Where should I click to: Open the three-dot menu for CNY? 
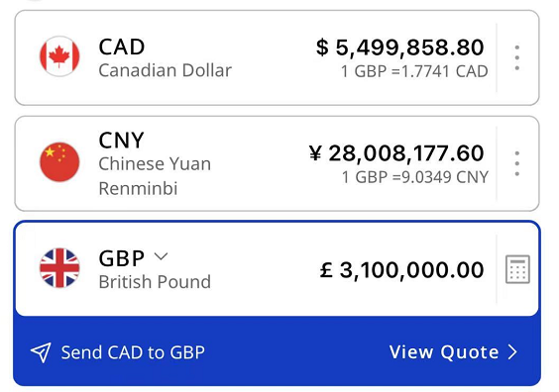point(517,163)
